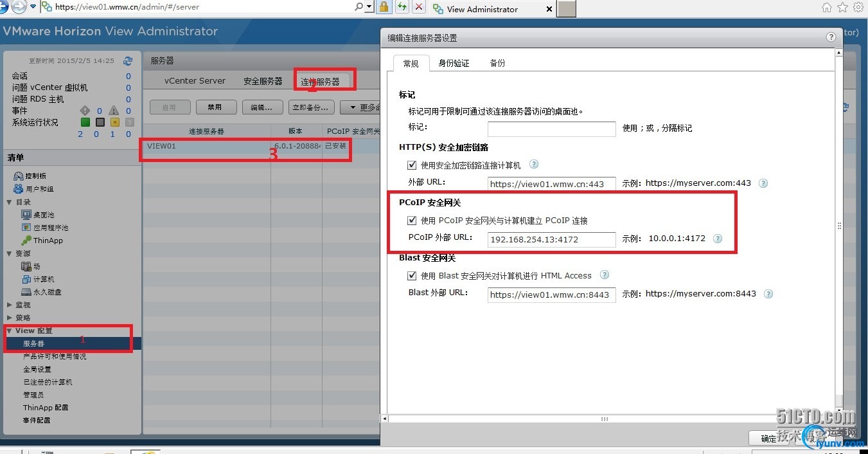Click help icon after the myserver.com:8443 example
The width and height of the screenshot is (868, 454).
click(x=768, y=294)
